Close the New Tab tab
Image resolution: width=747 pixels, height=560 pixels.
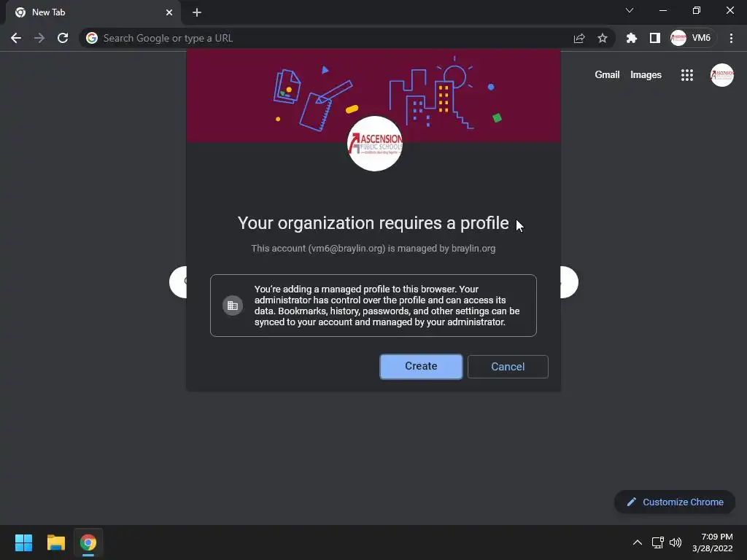click(x=169, y=12)
